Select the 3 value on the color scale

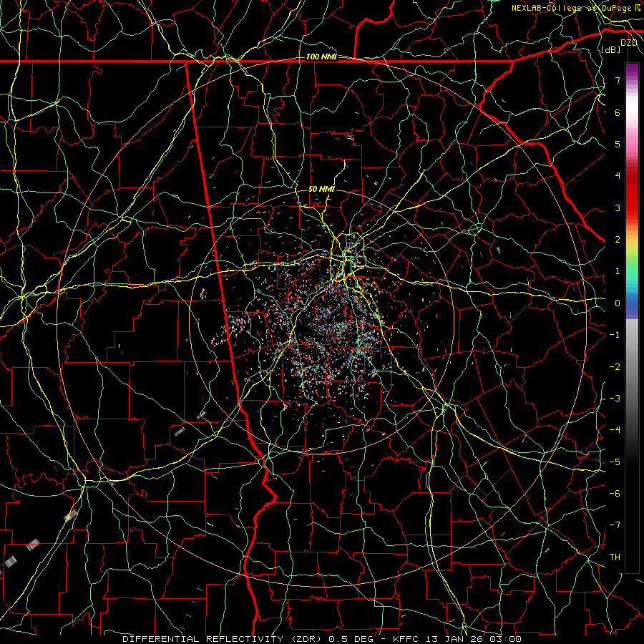[618, 208]
